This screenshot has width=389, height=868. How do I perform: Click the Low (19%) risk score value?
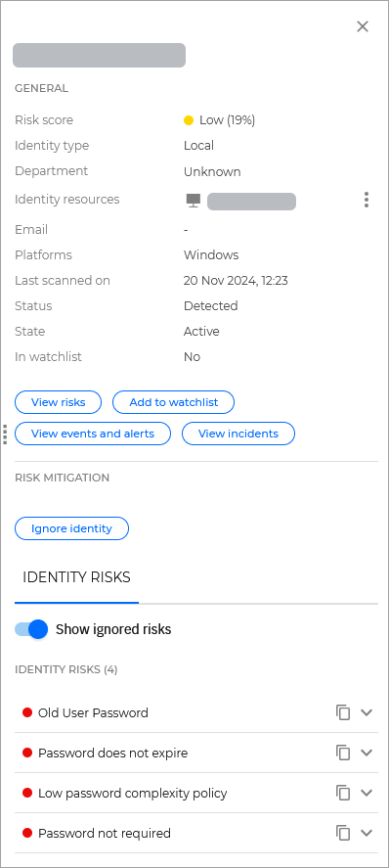pos(227,120)
